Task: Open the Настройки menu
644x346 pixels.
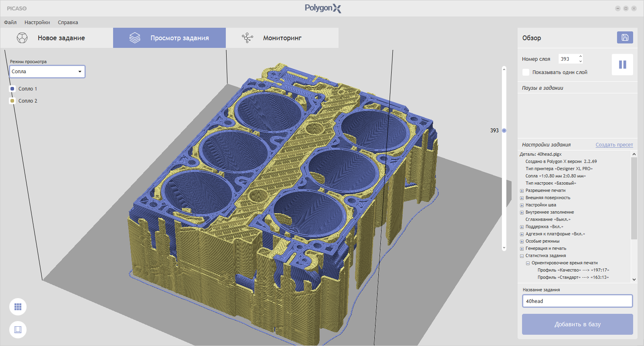Action: 37,23
